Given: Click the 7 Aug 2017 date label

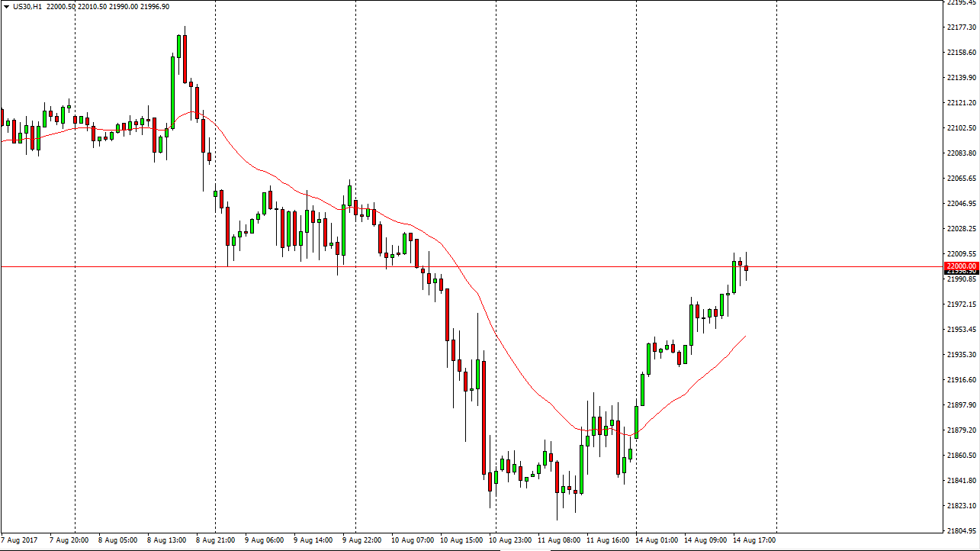Looking at the screenshot, I should (21, 540).
